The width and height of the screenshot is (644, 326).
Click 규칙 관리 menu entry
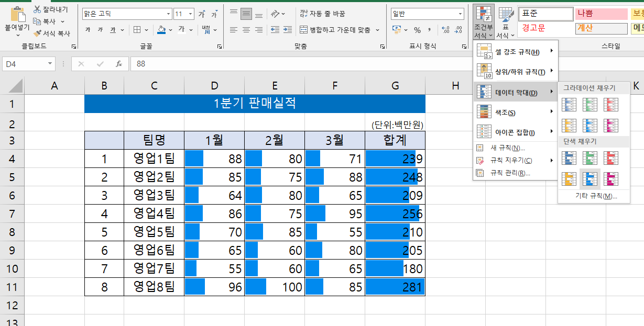516,173
